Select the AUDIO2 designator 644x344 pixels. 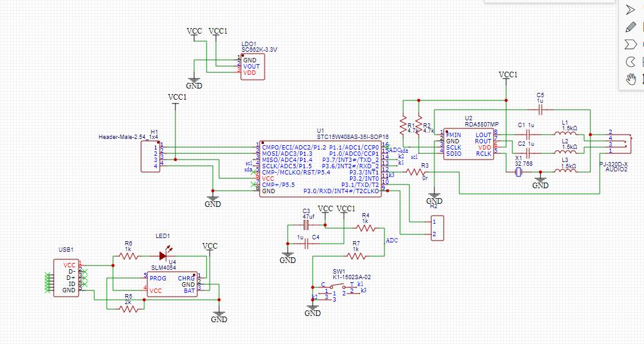click(617, 170)
